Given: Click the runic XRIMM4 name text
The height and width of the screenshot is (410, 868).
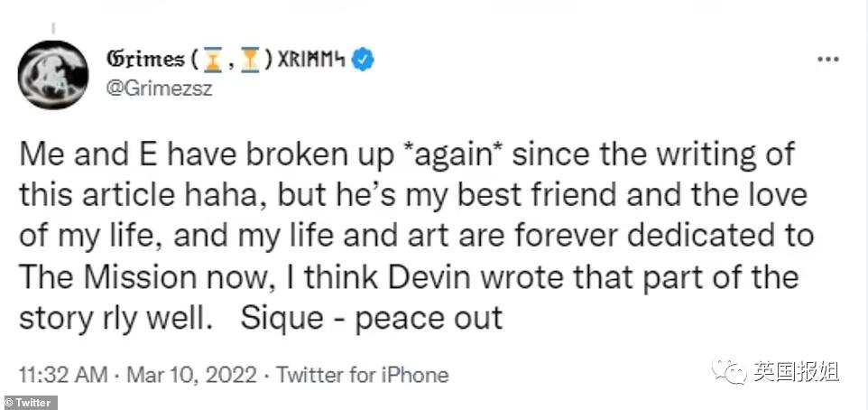Looking at the screenshot, I should (312, 61).
